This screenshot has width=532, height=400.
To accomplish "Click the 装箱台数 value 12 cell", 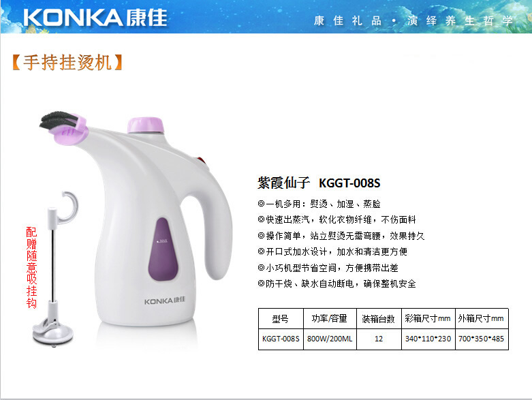I will [379, 339].
